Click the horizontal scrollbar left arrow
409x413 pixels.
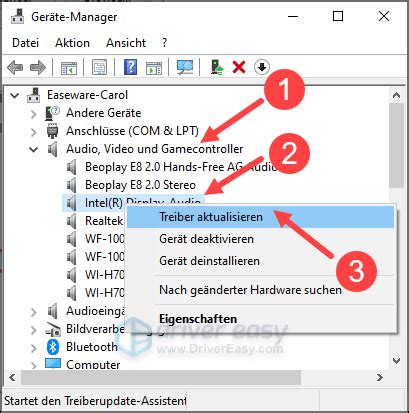click(12, 378)
